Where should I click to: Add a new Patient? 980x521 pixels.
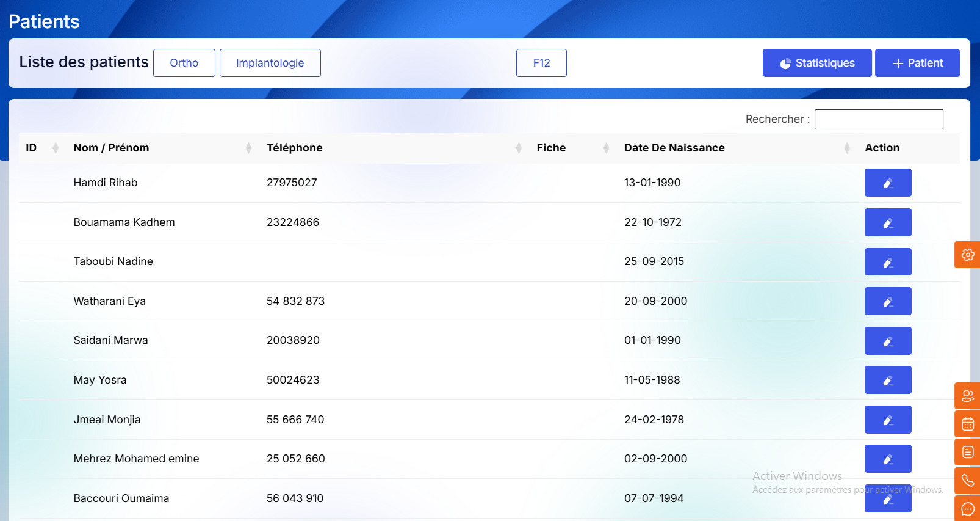click(x=917, y=63)
